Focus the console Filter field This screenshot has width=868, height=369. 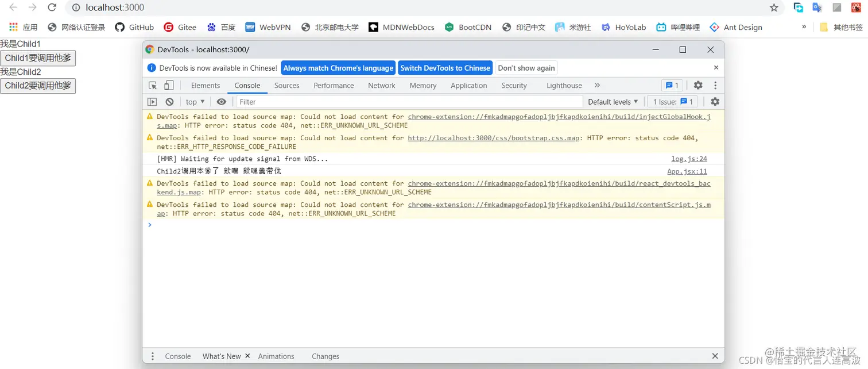409,102
